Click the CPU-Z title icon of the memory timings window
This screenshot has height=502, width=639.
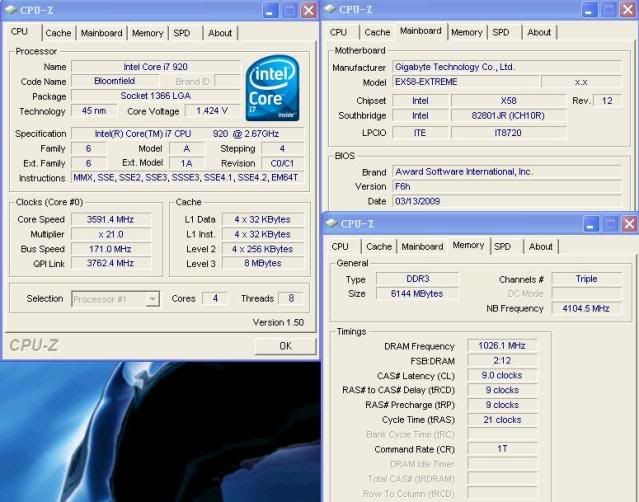[333, 224]
